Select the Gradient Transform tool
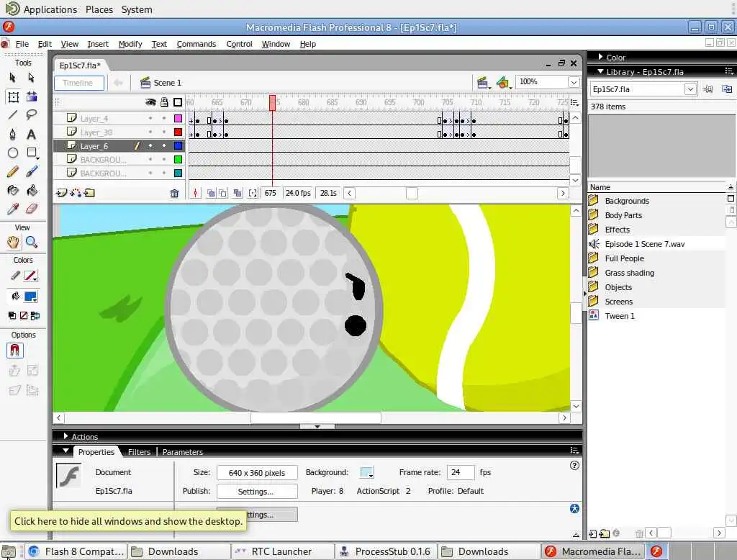The height and width of the screenshot is (560, 737). [32, 97]
